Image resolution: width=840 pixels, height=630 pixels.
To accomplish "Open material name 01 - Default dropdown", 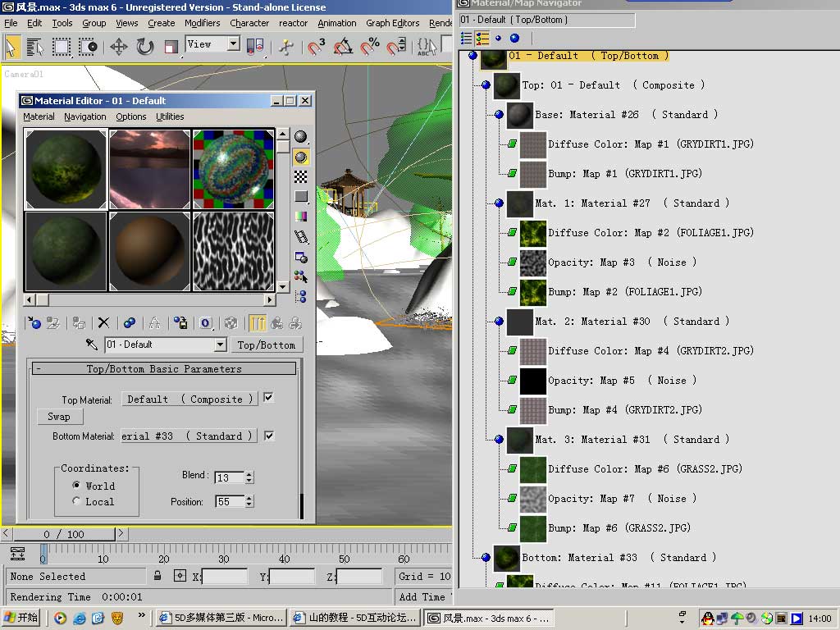I will (x=220, y=345).
